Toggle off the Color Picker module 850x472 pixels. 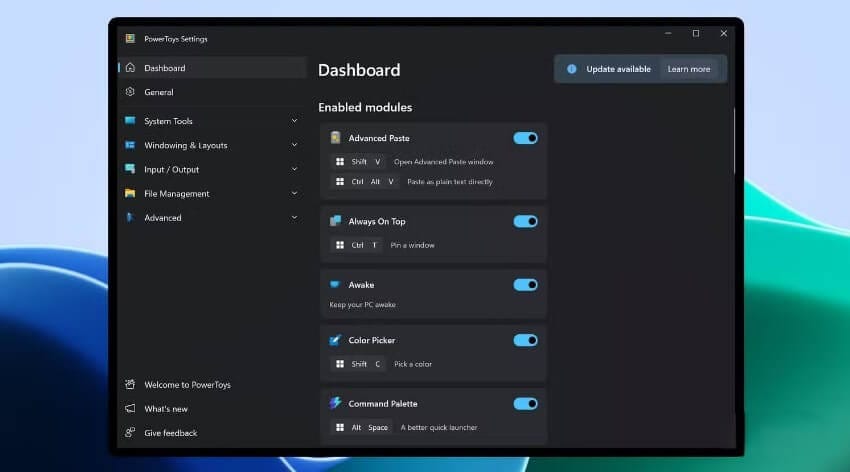[525, 340]
